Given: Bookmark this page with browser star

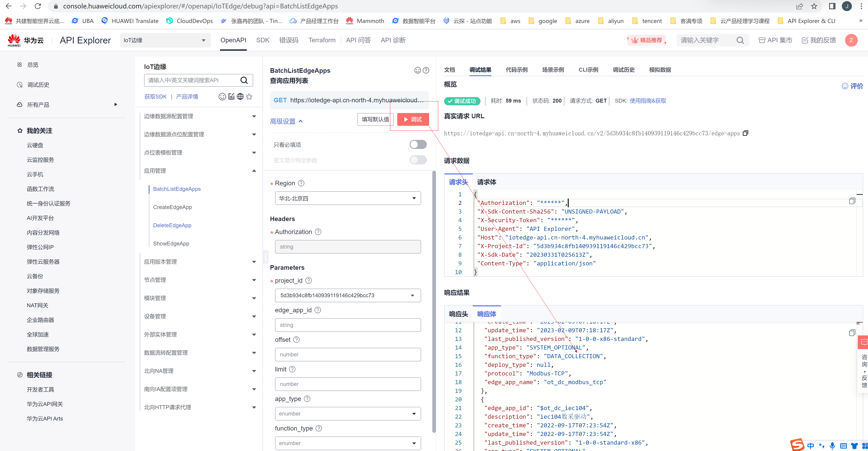Looking at the screenshot, I should [814, 6].
